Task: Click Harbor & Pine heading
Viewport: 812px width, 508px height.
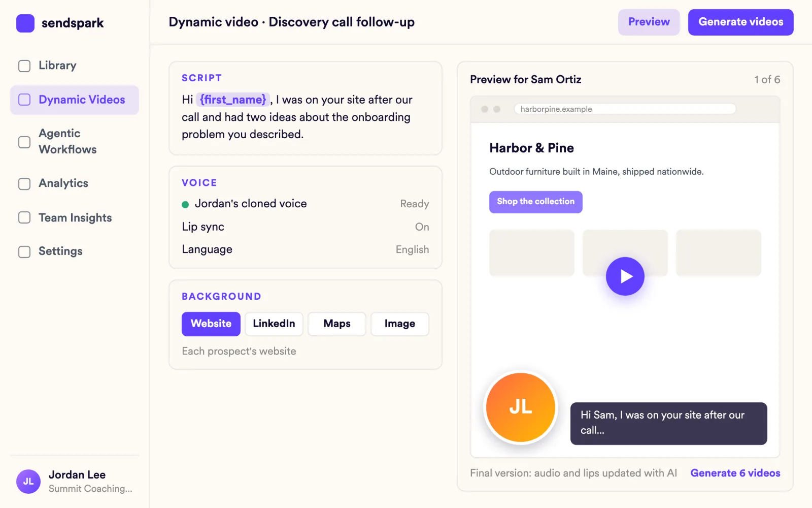Action: point(532,148)
